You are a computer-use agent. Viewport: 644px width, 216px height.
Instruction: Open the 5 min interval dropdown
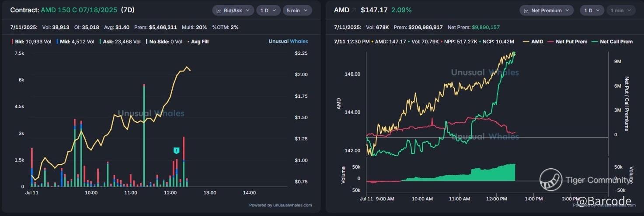[x=297, y=11]
